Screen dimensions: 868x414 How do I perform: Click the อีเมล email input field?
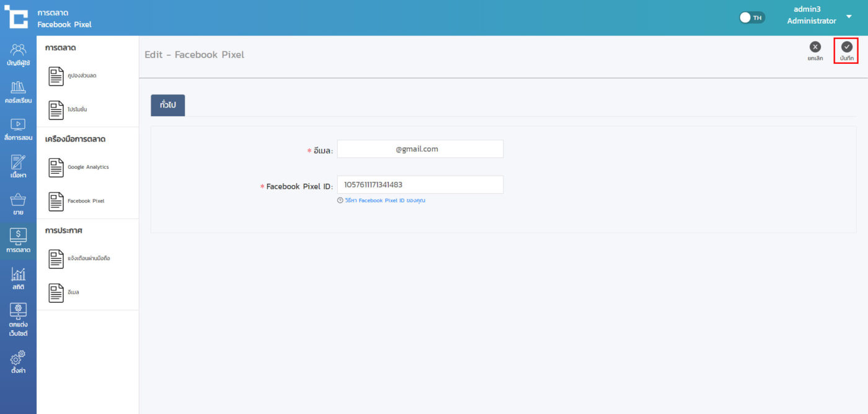(x=420, y=149)
